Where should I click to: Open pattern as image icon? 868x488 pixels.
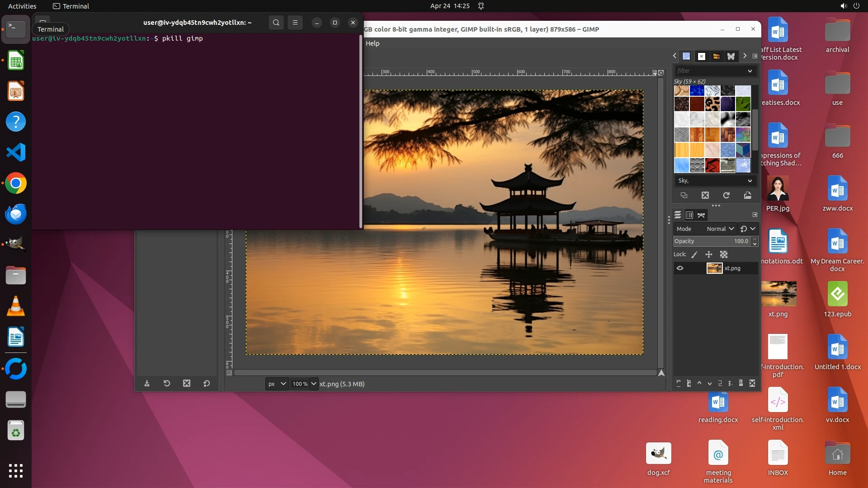click(747, 195)
